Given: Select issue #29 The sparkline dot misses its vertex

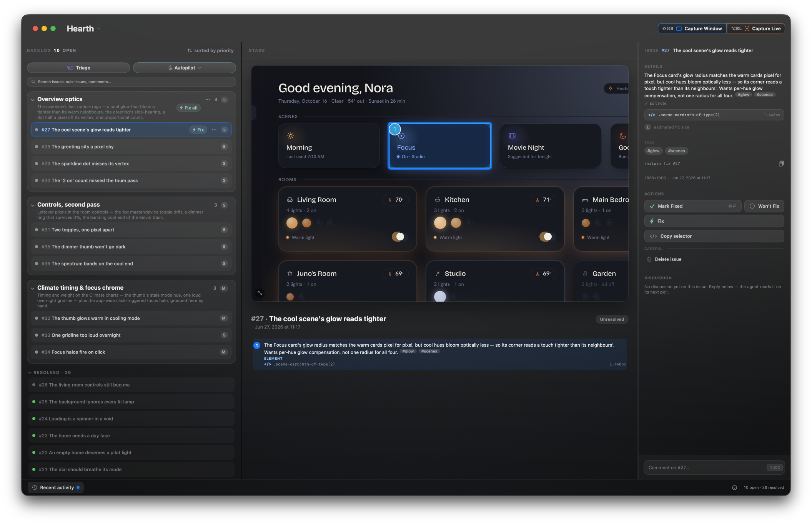Looking at the screenshot, I should [131, 164].
